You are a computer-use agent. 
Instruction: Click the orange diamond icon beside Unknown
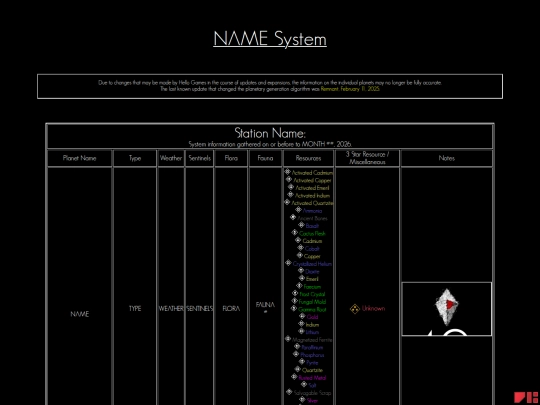click(x=355, y=309)
